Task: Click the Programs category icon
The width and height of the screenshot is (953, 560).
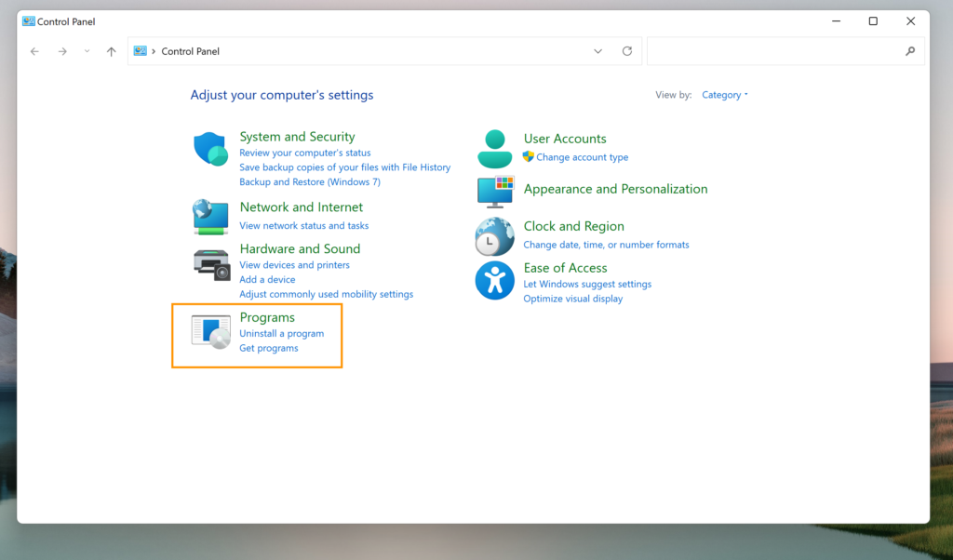Action: point(210,331)
